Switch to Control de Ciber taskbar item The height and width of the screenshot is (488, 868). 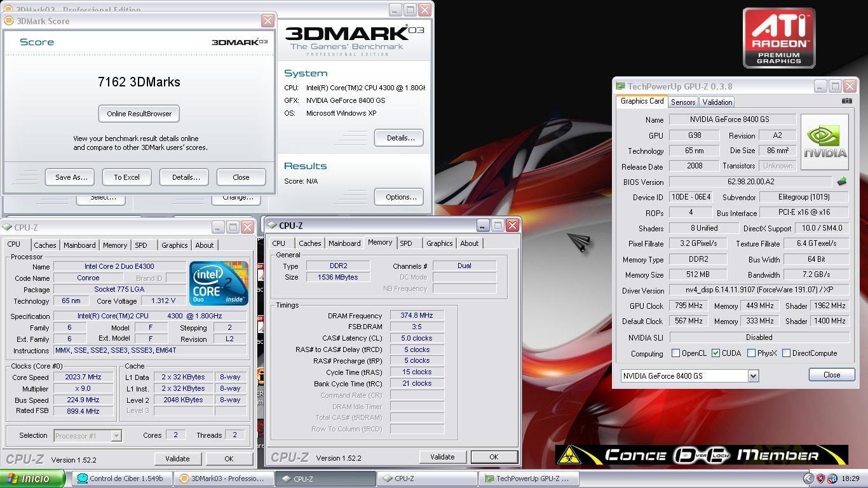coord(122,478)
